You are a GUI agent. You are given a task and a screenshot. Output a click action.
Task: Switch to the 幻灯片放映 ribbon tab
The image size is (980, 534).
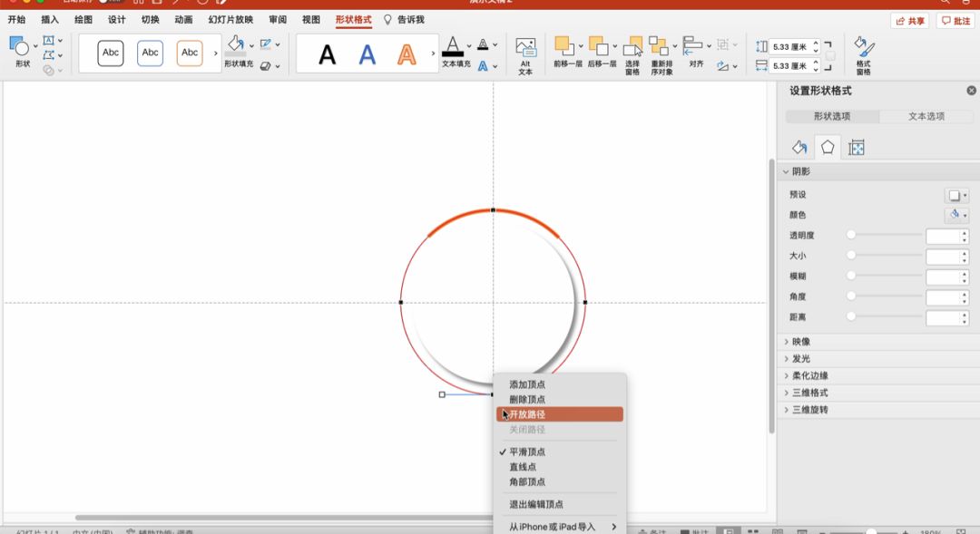pos(230,19)
